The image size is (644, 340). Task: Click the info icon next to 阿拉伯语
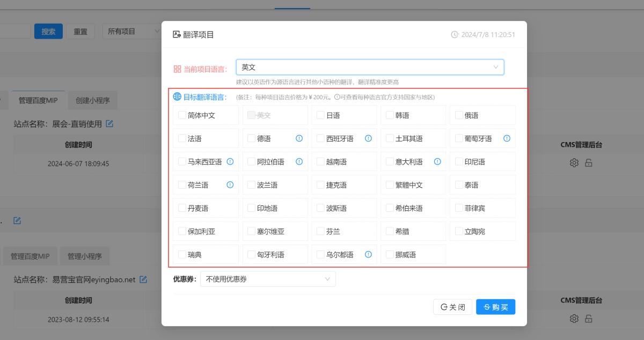(x=299, y=161)
